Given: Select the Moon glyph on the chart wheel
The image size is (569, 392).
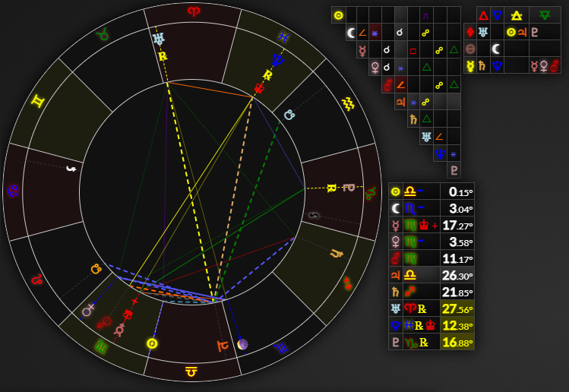Looking at the screenshot, I should 242,344.
